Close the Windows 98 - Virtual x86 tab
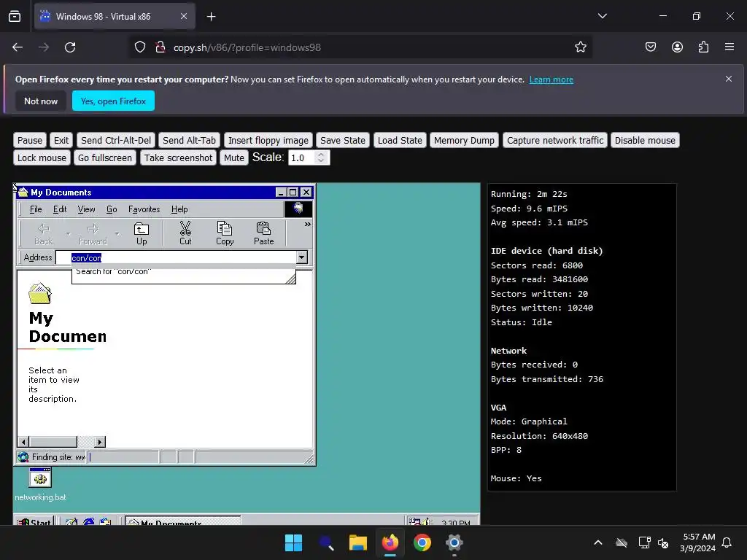 (x=184, y=16)
